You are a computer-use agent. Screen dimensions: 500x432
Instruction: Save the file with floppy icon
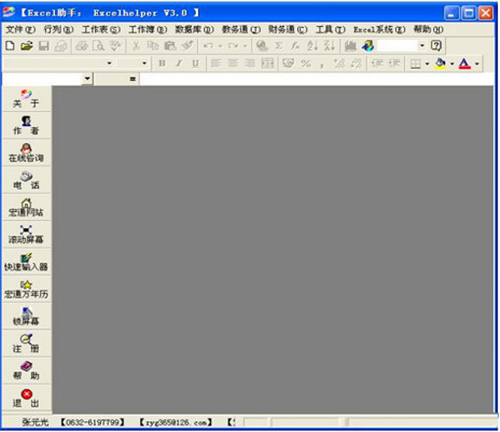(x=44, y=46)
